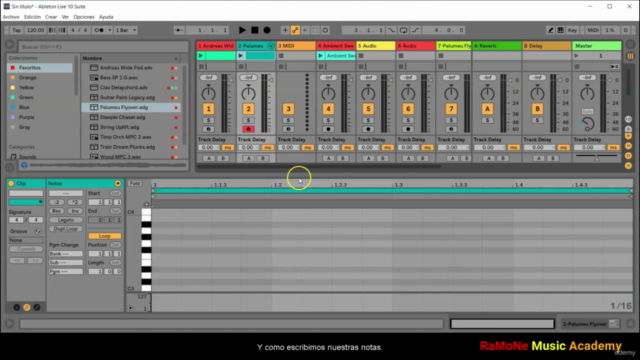Solo track 2 with S button

tap(248, 120)
